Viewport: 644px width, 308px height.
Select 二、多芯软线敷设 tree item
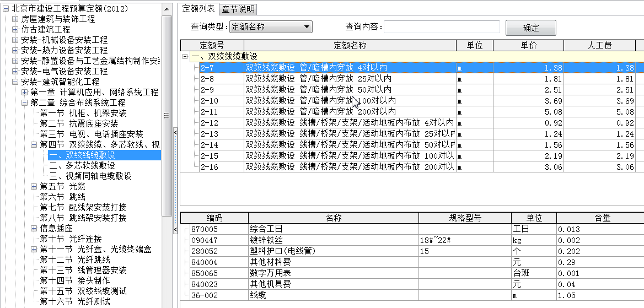point(82,165)
